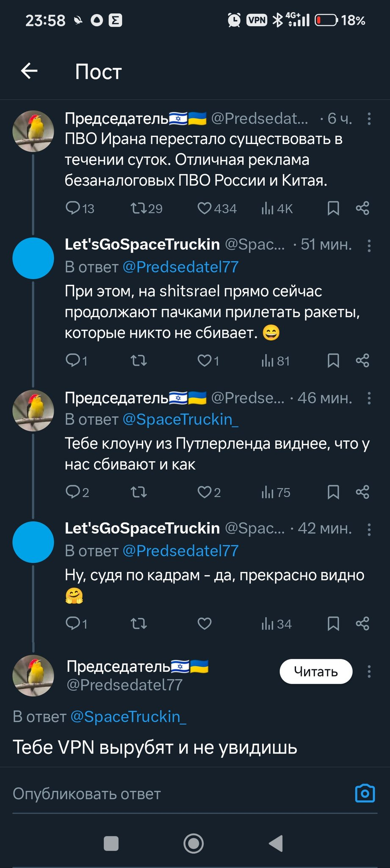This screenshot has height=868, width=390.
Task: Attach photo with the camera icon
Action: pos(365,793)
